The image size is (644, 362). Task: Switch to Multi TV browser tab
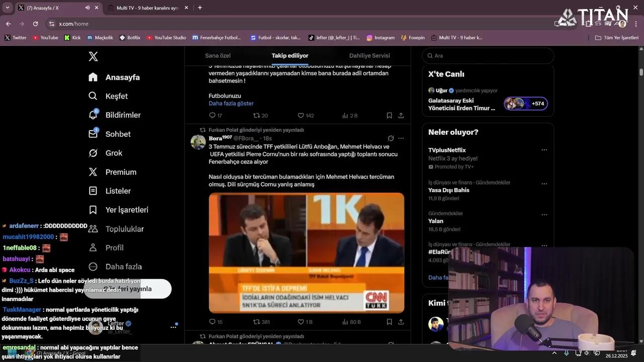click(x=147, y=8)
